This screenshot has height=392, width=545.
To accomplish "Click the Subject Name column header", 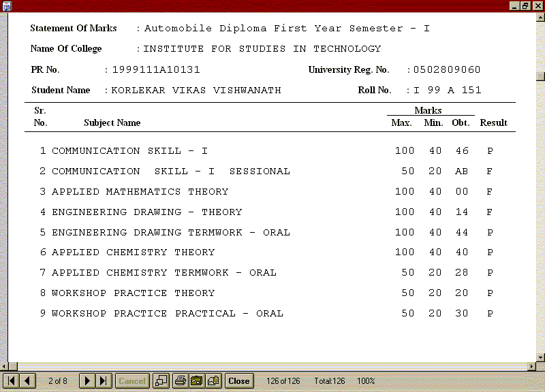I will point(112,123).
